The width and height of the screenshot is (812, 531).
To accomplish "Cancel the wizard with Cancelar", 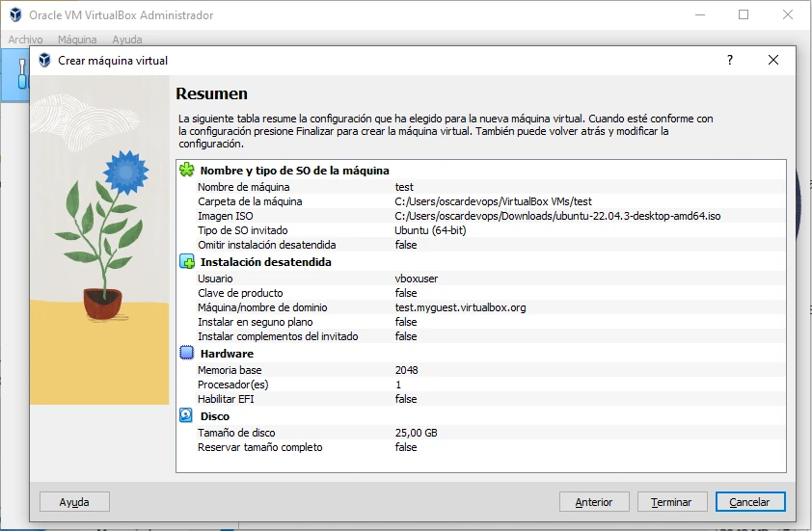I will click(x=750, y=501).
